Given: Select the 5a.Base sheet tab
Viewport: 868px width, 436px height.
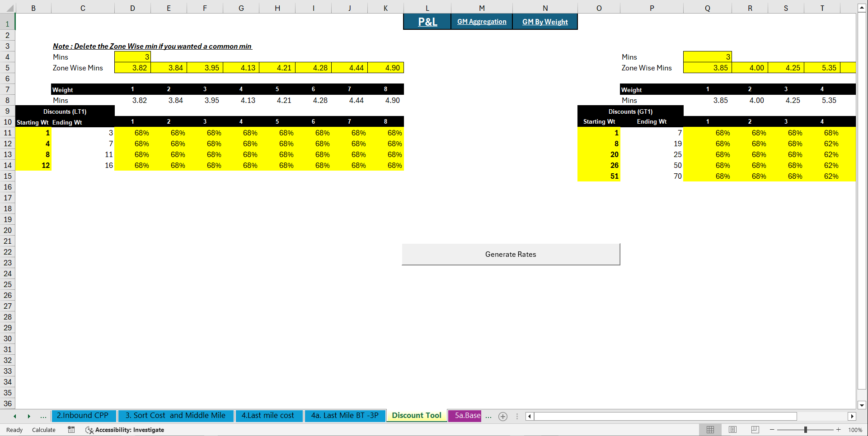Looking at the screenshot, I should [x=464, y=415].
